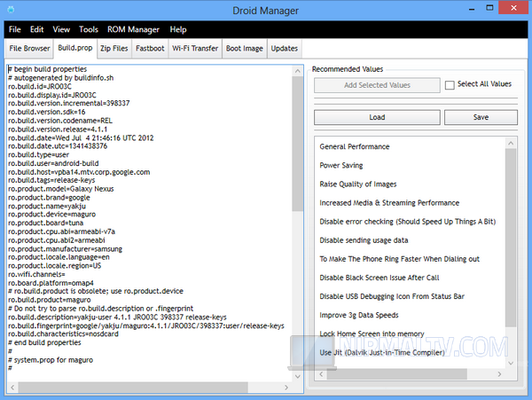Click the Add Selected Values button
The image size is (532, 400).
(377, 85)
